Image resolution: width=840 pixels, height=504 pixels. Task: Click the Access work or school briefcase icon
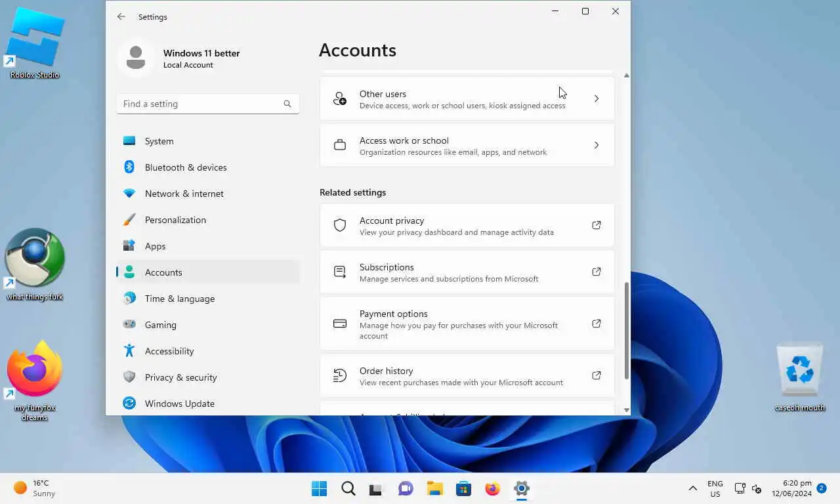(340, 145)
